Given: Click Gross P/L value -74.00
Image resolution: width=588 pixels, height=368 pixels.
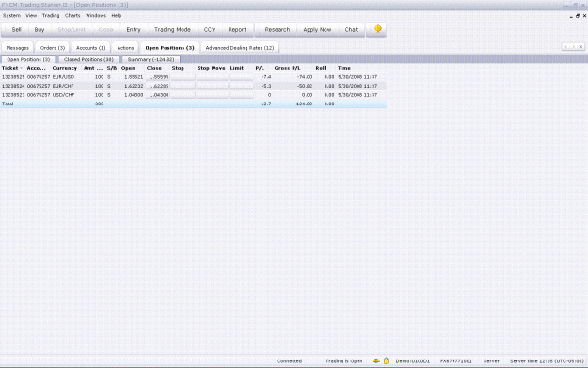Looking at the screenshot, I should [305, 77].
